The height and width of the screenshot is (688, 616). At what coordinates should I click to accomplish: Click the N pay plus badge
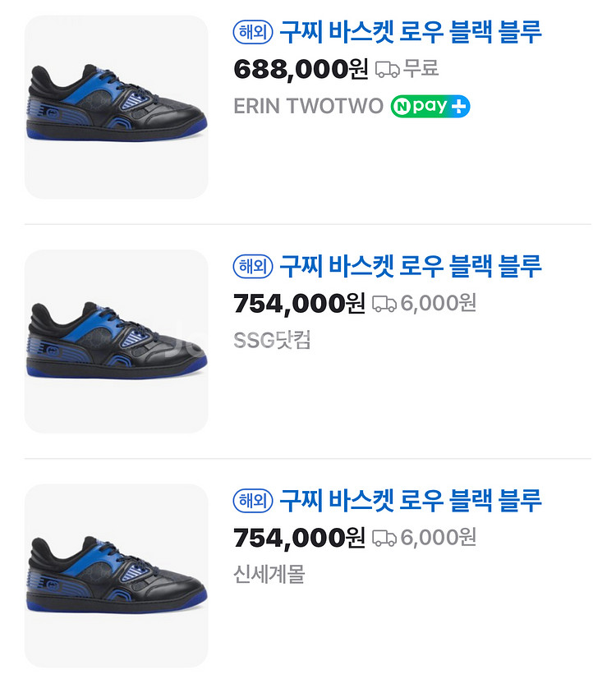point(430,107)
